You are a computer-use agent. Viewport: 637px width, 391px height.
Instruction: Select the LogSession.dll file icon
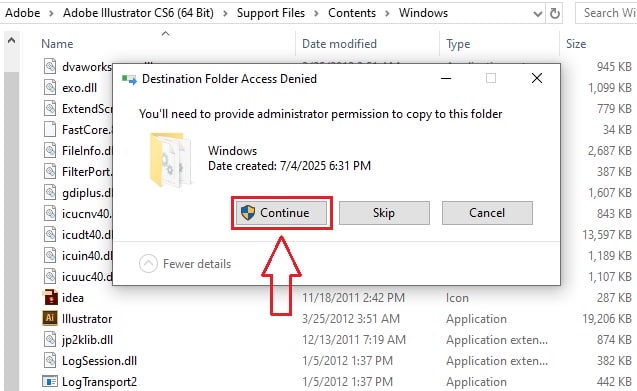50,361
